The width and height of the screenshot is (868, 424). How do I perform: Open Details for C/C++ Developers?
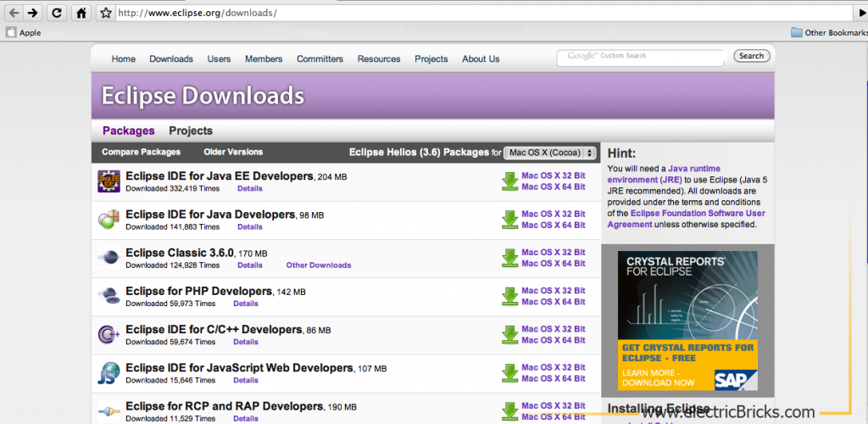coord(246,342)
